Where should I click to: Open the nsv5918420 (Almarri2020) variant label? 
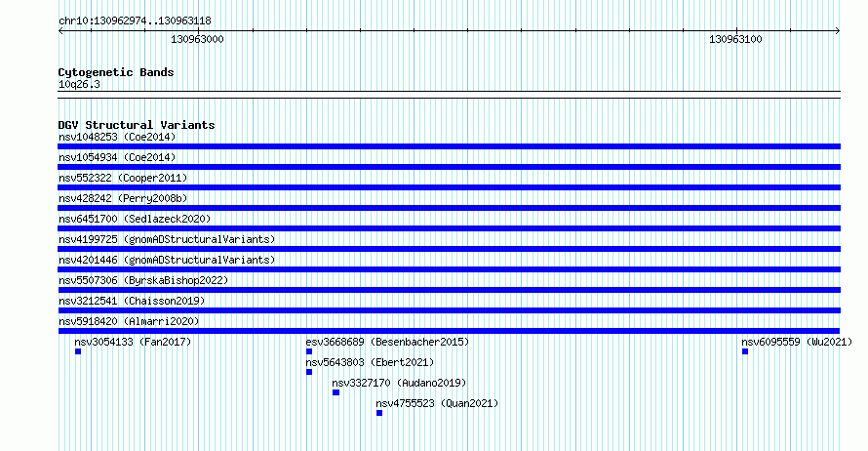[x=129, y=321]
